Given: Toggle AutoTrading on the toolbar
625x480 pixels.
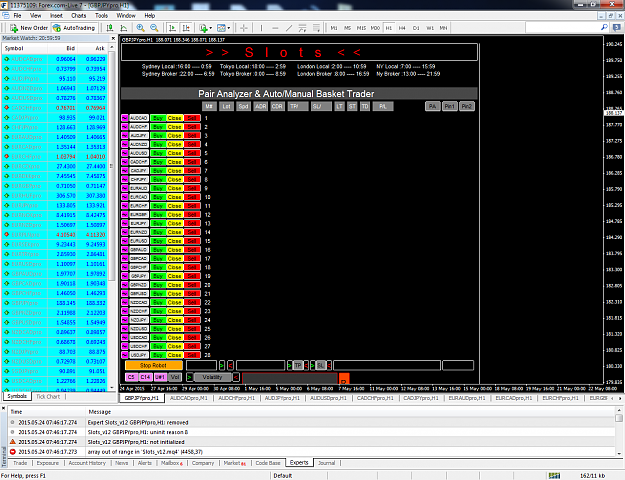Looking at the screenshot, I should click(x=74, y=28).
